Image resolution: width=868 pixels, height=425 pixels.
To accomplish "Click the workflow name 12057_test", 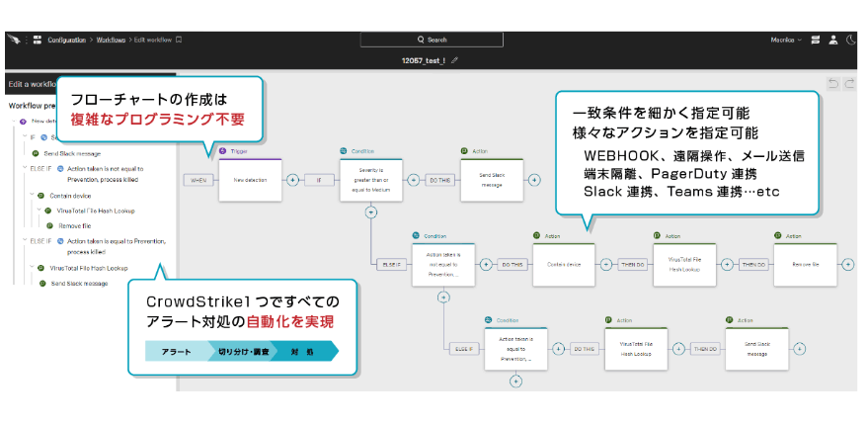I will point(424,60).
